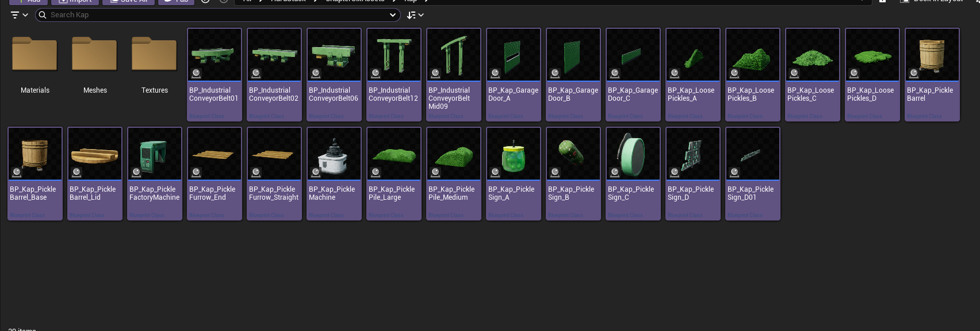Viewport: 980px width, 331px height.
Task: Open the filter options dropdown
Action: click(x=20, y=15)
